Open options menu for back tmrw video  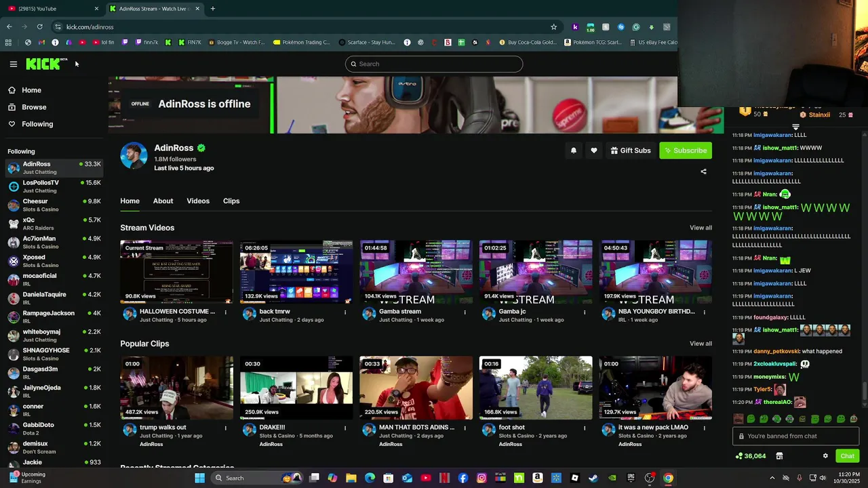click(x=345, y=312)
